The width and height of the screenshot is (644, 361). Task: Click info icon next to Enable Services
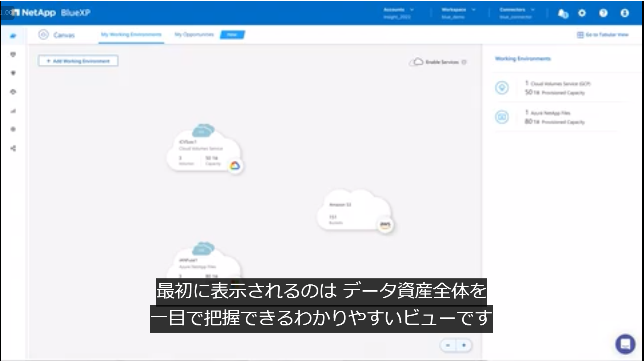(x=464, y=62)
